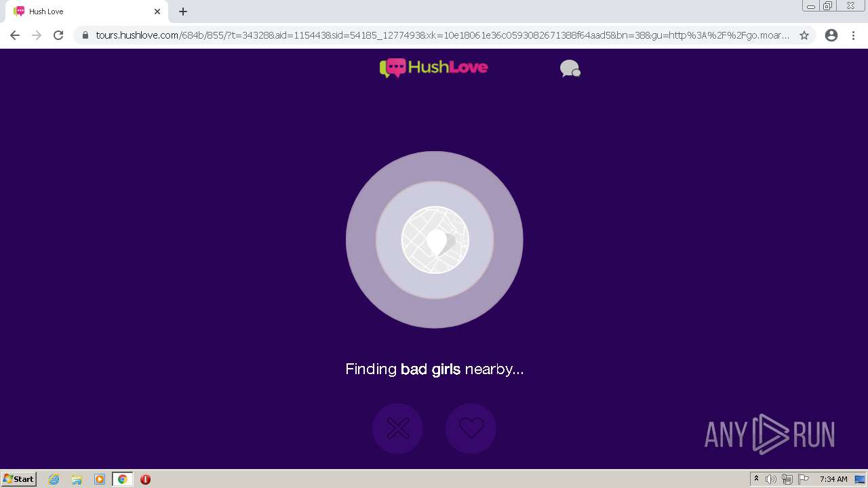Restore down the Chrome window
Image resolution: width=868 pixels, height=488 pixels.
pyautogui.click(x=828, y=6)
